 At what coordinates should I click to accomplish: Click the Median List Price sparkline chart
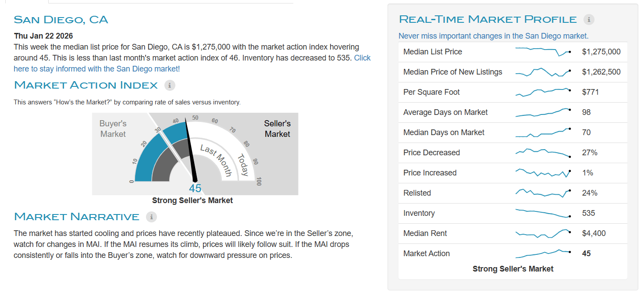[543, 51]
